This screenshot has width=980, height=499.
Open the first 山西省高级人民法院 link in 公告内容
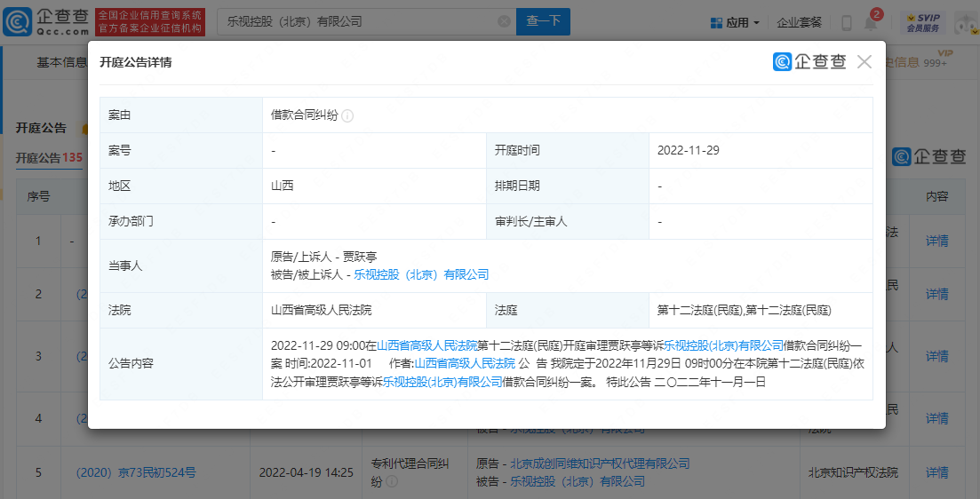coord(426,345)
